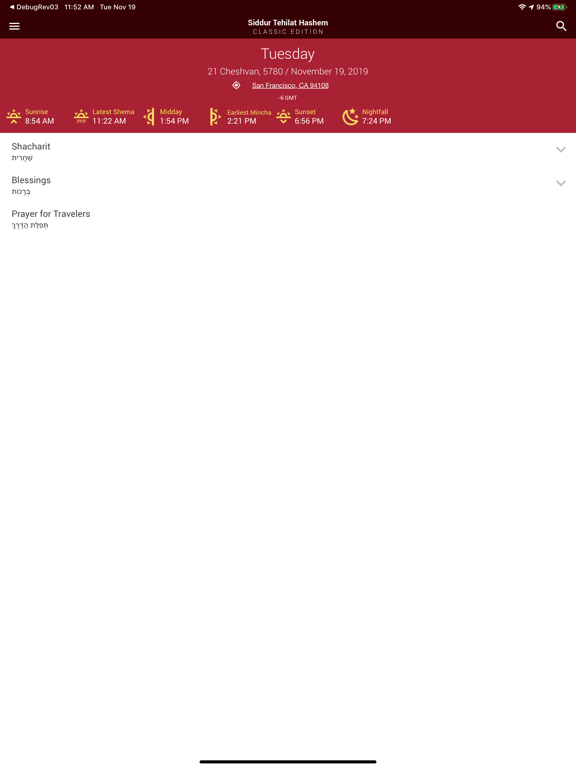Image resolution: width=576 pixels, height=768 pixels.
Task: Tap the Wi-Fi status icon
Action: click(522, 7)
